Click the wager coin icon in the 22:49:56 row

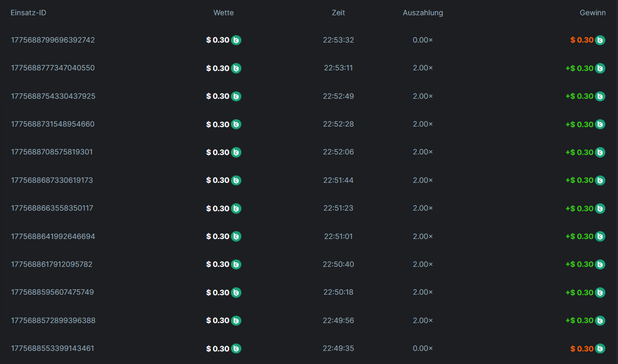tap(236, 320)
